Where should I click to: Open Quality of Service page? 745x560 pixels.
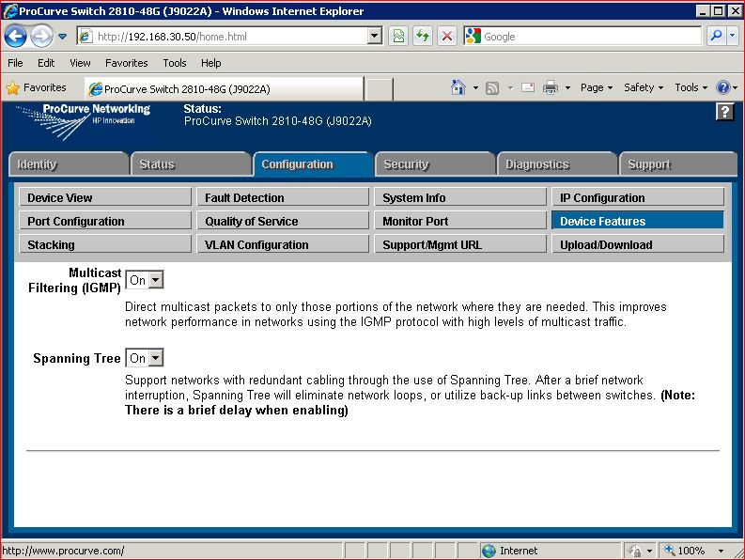point(283,221)
